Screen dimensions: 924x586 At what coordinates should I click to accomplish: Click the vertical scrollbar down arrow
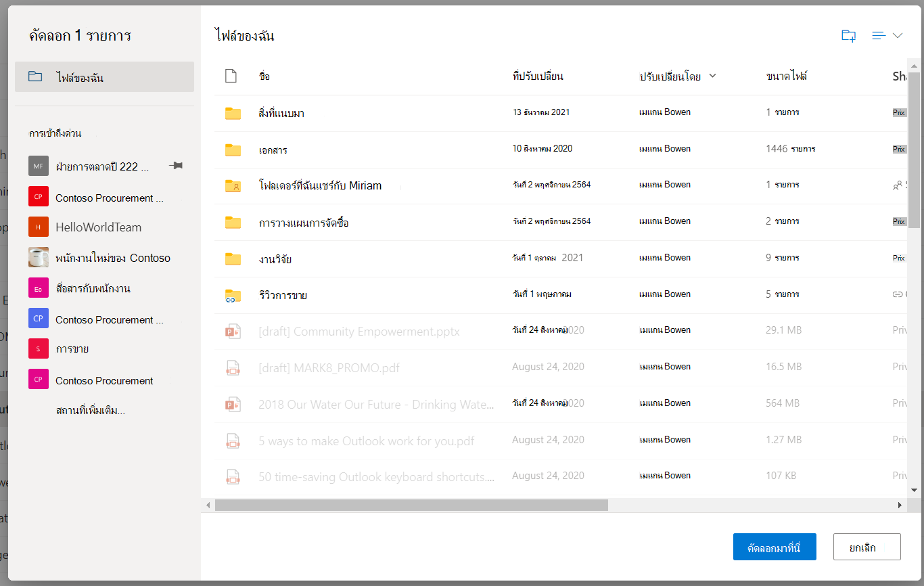pos(914,490)
